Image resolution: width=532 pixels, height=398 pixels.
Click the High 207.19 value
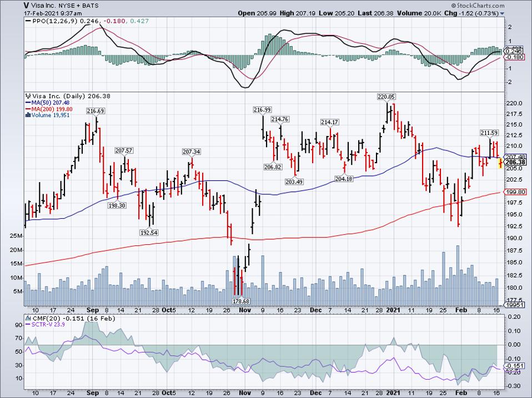tap(298, 13)
